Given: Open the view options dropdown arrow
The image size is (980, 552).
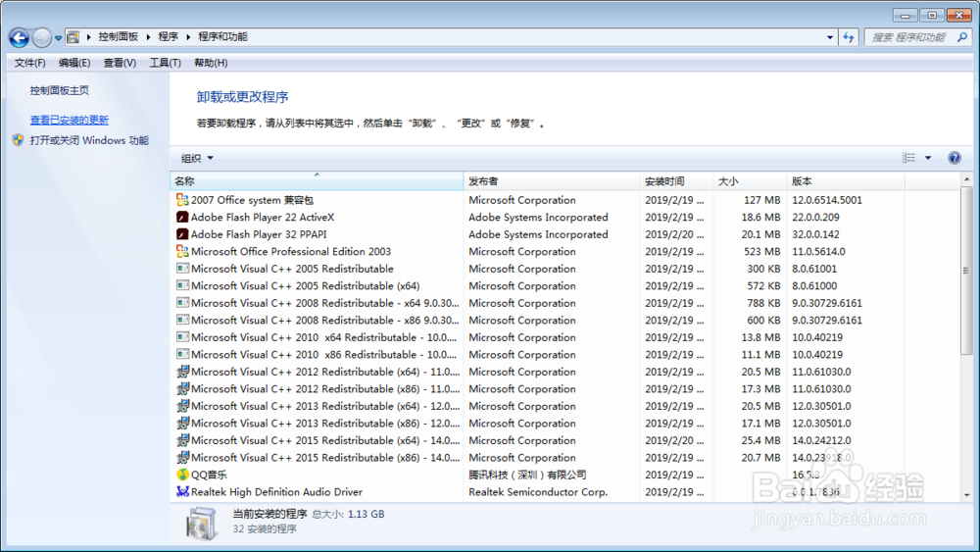Looking at the screenshot, I should tap(928, 158).
